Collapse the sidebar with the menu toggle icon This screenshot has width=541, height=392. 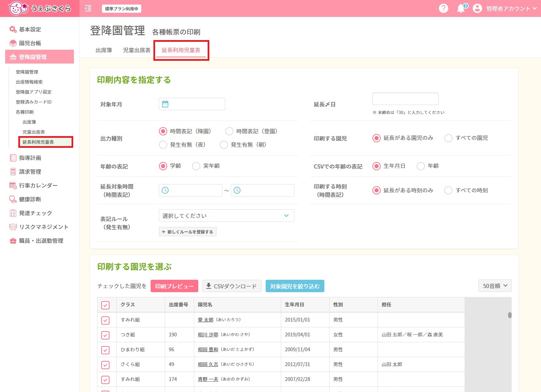pos(88,9)
